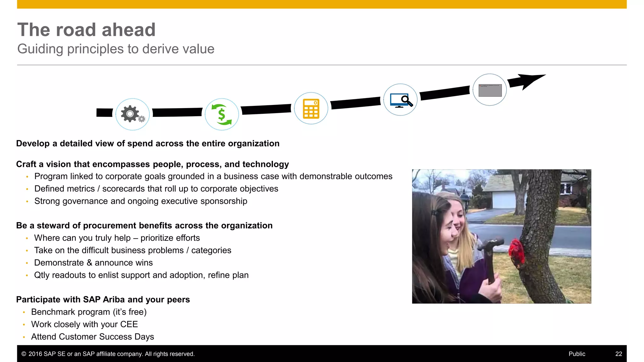Click the gray placeholder image icon
The width and height of the screenshot is (644, 362).
click(x=490, y=90)
